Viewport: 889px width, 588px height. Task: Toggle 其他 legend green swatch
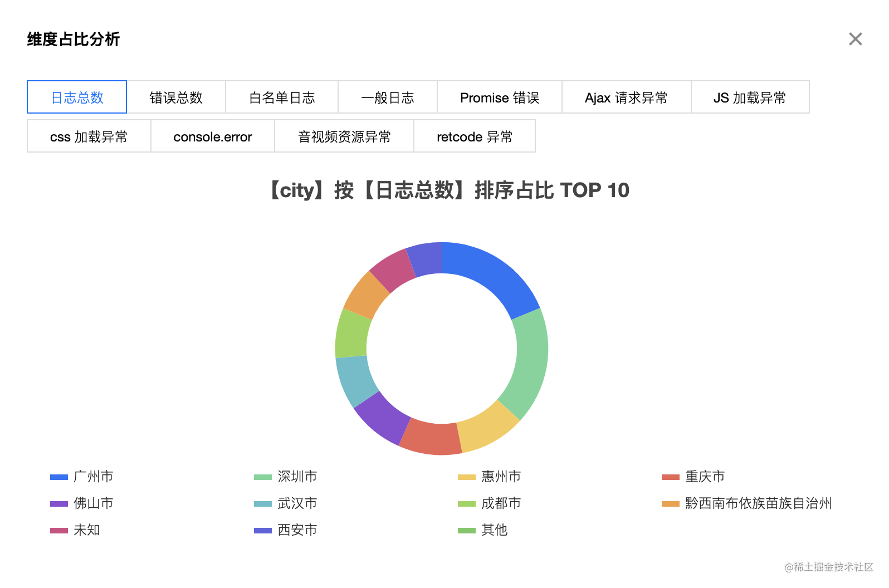coord(467,530)
